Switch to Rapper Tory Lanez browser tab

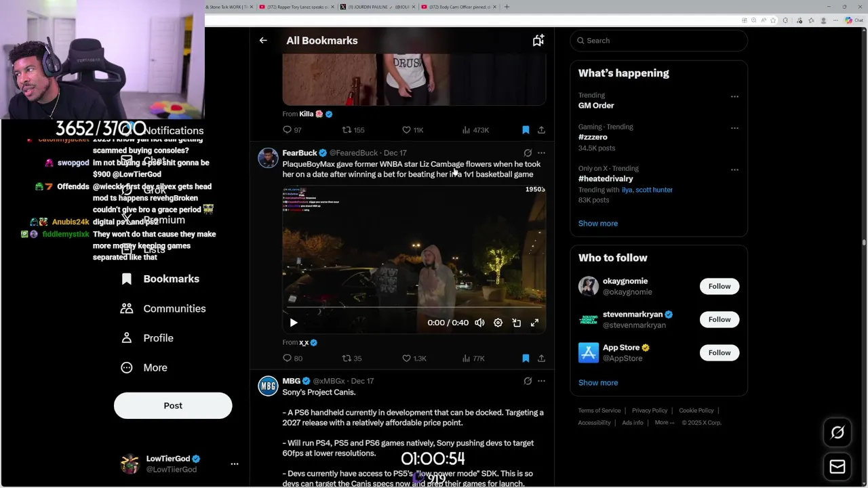coord(296,7)
